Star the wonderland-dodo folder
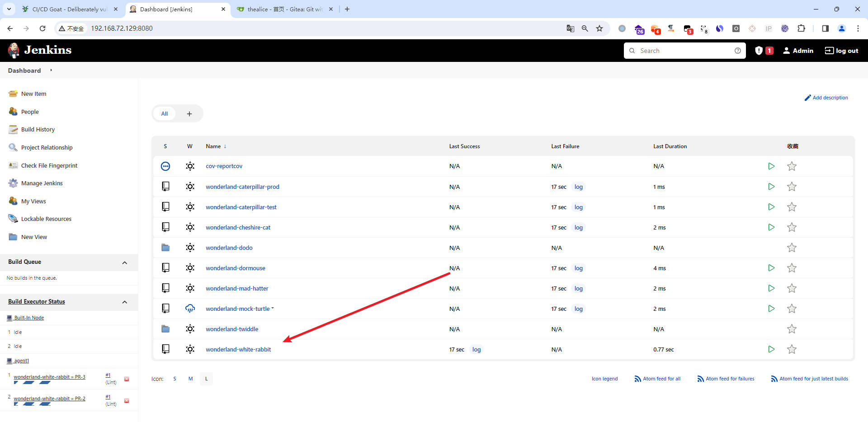 click(792, 248)
